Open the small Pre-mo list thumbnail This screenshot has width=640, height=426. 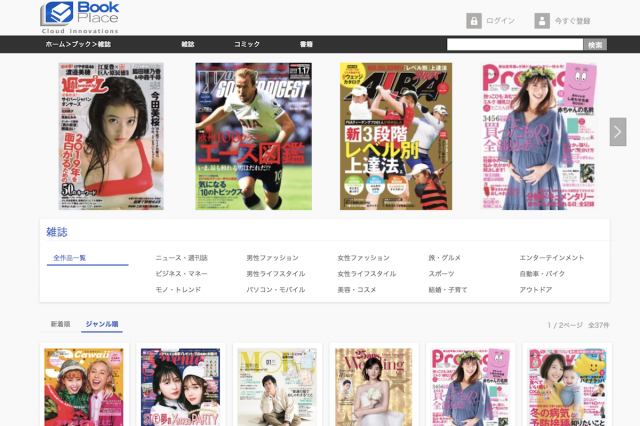tap(470, 387)
